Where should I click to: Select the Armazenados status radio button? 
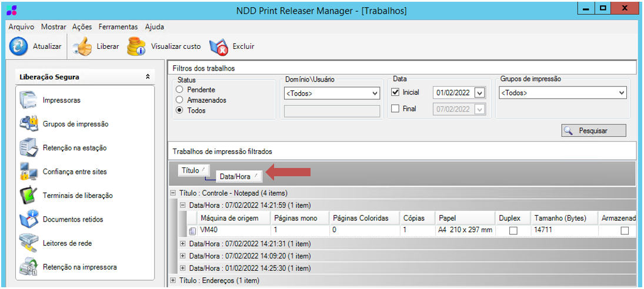[180, 100]
